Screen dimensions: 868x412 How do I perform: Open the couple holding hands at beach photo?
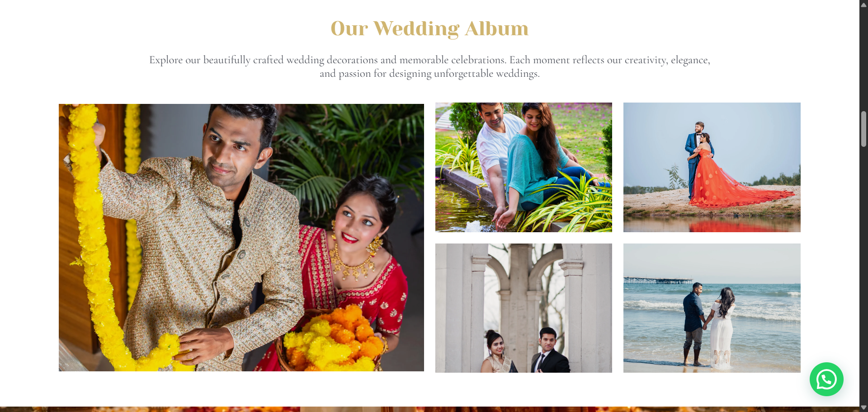pyautogui.click(x=712, y=308)
